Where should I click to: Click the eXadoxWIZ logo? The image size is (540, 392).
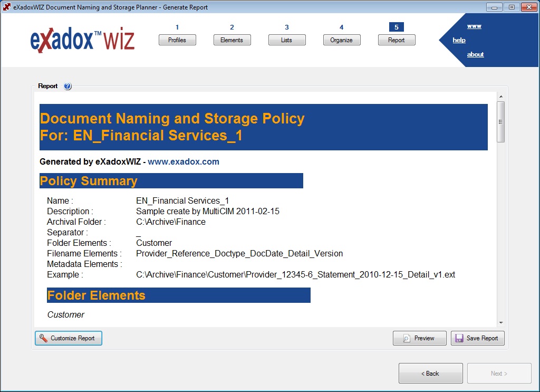point(82,41)
